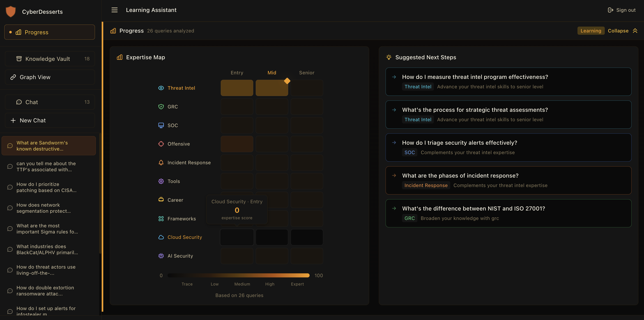644x320 pixels.
Task: Click the CyberDesserts shield logo
Action: click(x=11, y=11)
